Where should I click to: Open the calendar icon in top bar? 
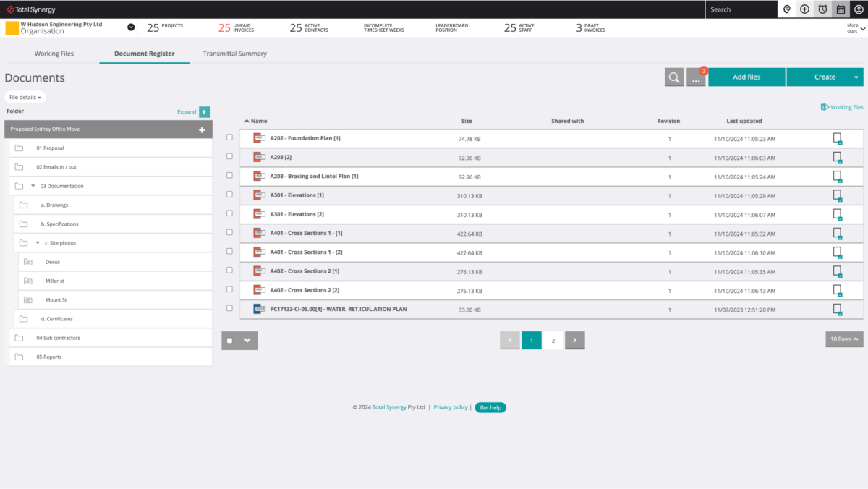tap(840, 9)
